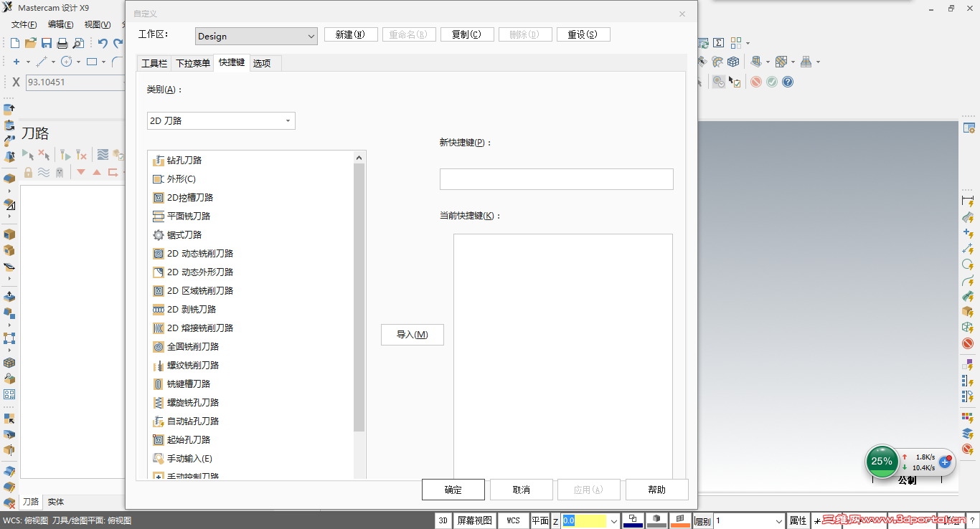
Task: Switch to 实体 tab in manager panel
Action: (56, 502)
